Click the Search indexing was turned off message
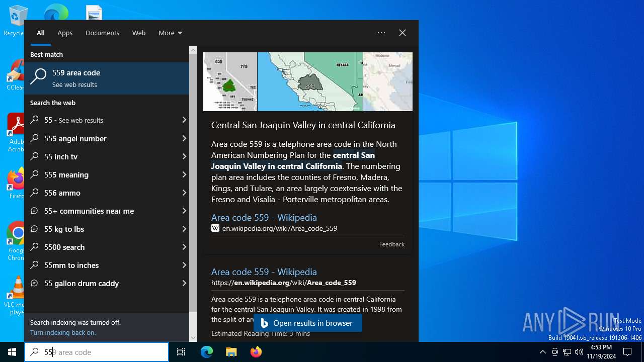The image size is (644, 362). tap(75, 322)
